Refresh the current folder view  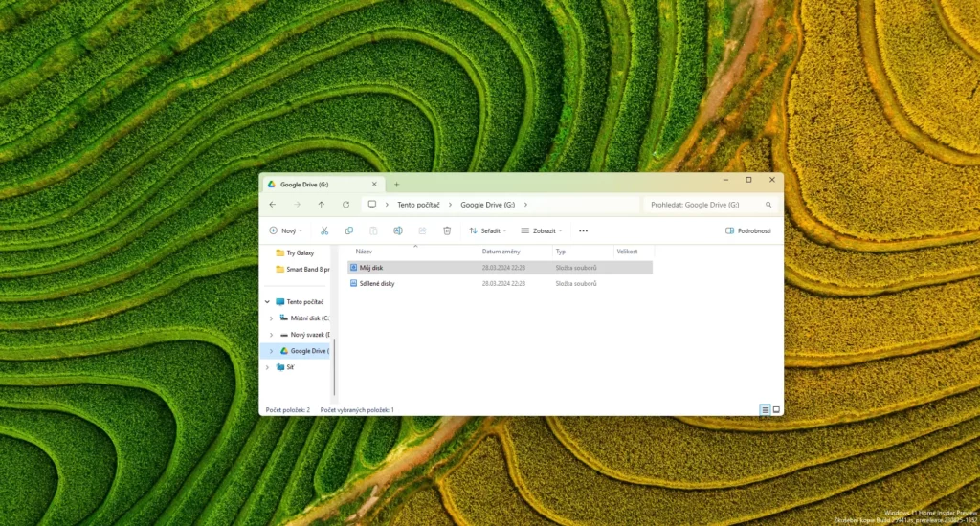[x=345, y=205]
